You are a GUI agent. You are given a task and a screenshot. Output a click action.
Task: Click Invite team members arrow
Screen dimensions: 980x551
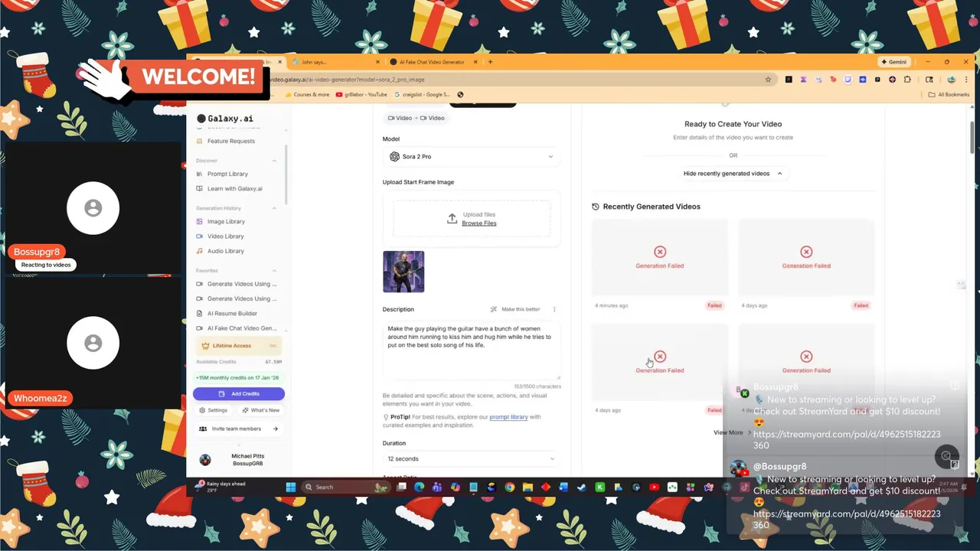tap(276, 429)
